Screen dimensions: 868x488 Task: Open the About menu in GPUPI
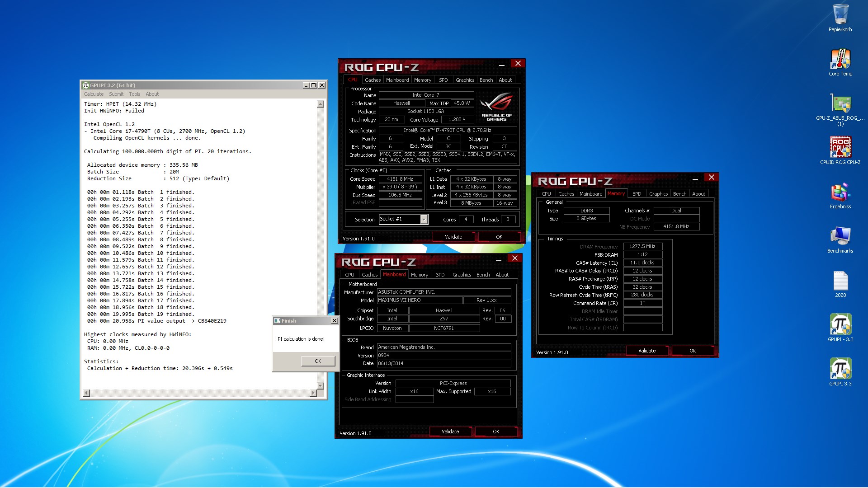[x=152, y=94]
